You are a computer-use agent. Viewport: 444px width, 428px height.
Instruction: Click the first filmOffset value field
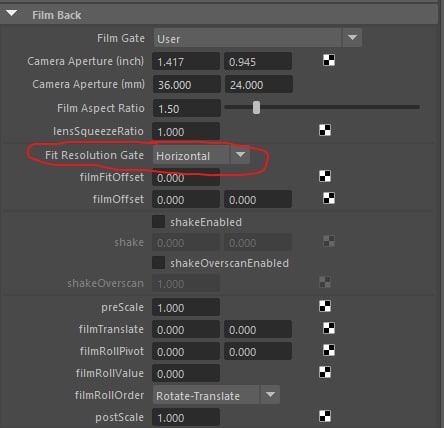coord(186,199)
